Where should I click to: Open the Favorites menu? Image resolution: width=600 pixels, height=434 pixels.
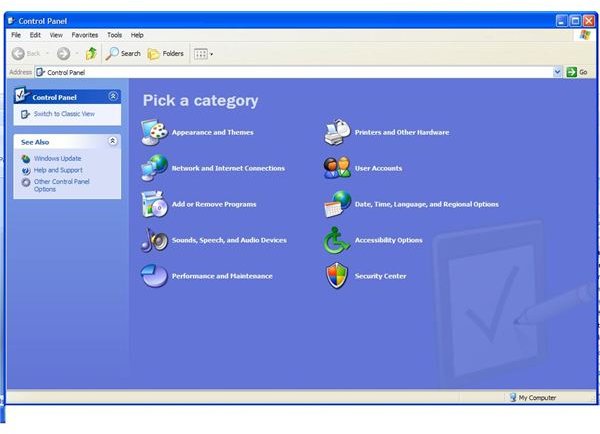coord(85,35)
